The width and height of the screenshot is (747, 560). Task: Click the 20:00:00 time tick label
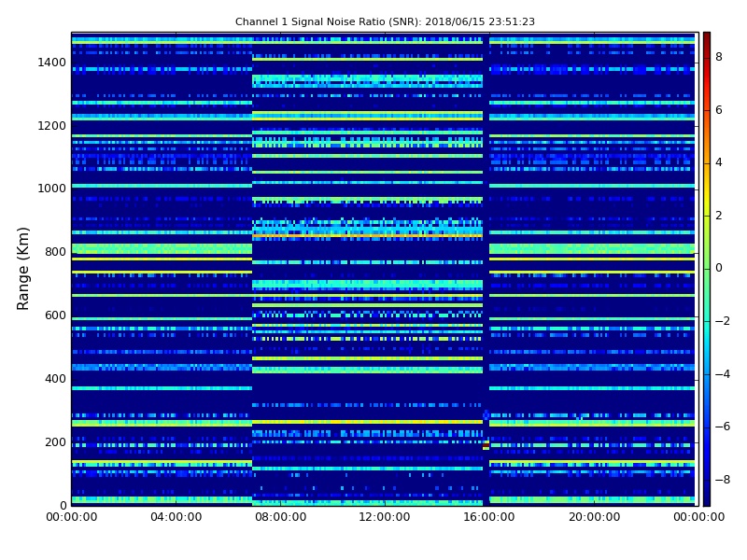(594, 517)
